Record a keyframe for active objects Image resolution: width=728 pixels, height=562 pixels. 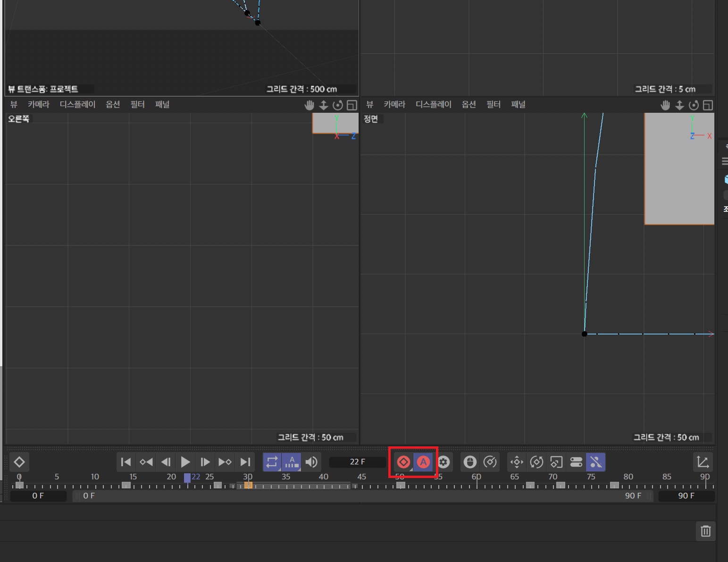[403, 462]
